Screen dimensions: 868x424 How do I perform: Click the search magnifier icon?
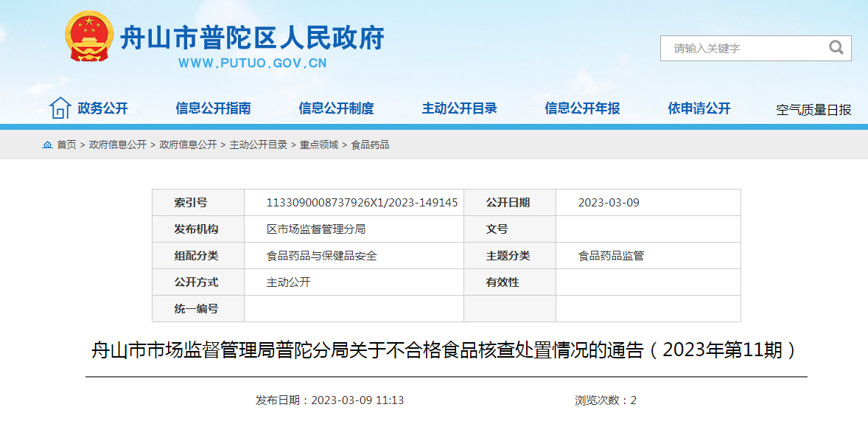coord(836,48)
